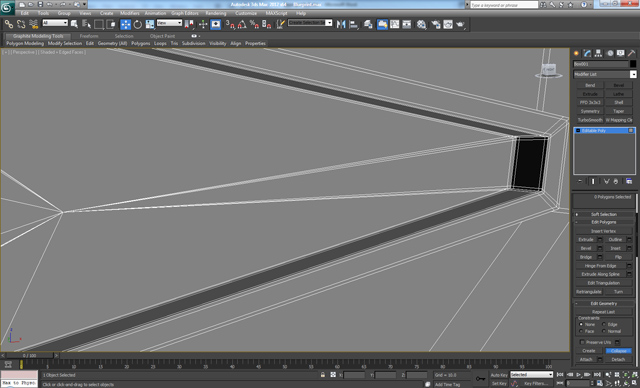Open the key filter Selected dropdown
Screen dimensions: 640x388
531,375
